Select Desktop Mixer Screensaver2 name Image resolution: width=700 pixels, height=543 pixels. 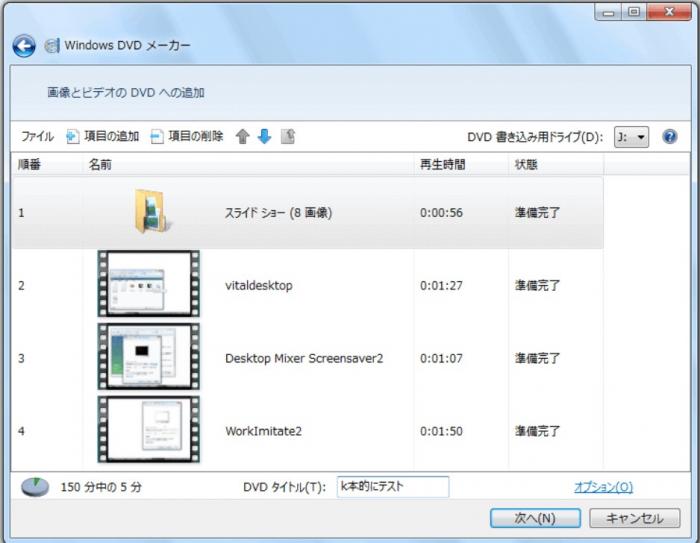[304, 359]
